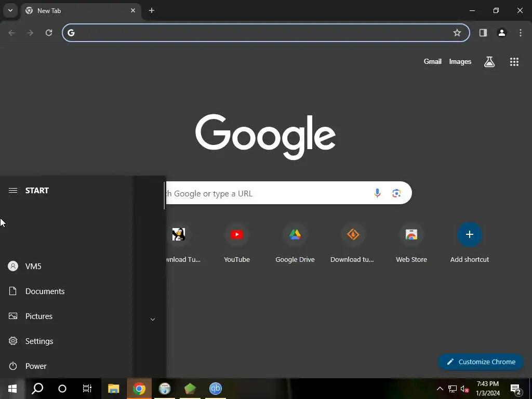532x399 pixels.
Task: Search by image with Google Lens icon
Action: 396,193
